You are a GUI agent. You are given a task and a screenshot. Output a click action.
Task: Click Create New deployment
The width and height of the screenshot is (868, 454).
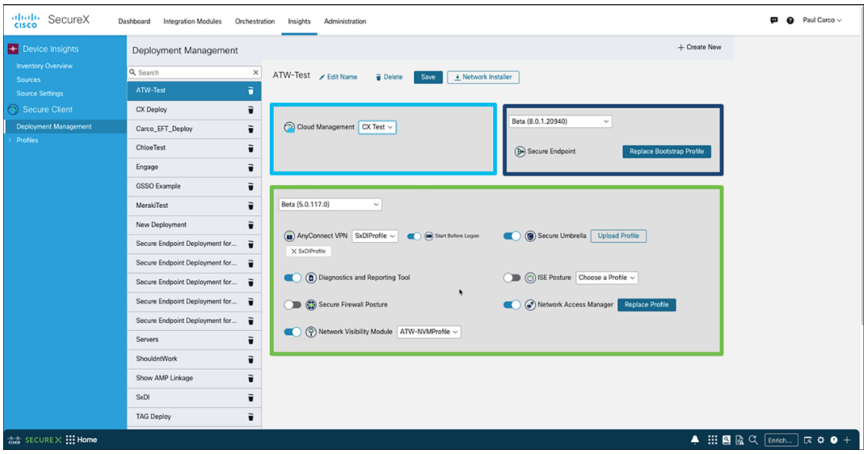(x=699, y=48)
